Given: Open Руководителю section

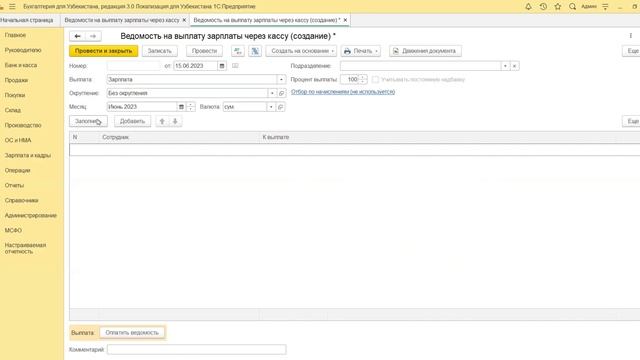Looking at the screenshot, I should 23,50.
